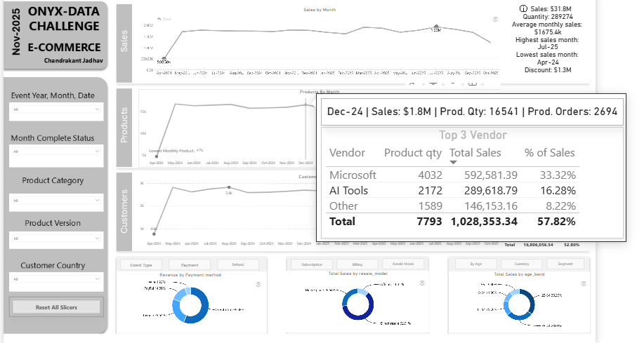
Task: Click the Aug-2024 data point on Customers chart
Action: click(229, 188)
